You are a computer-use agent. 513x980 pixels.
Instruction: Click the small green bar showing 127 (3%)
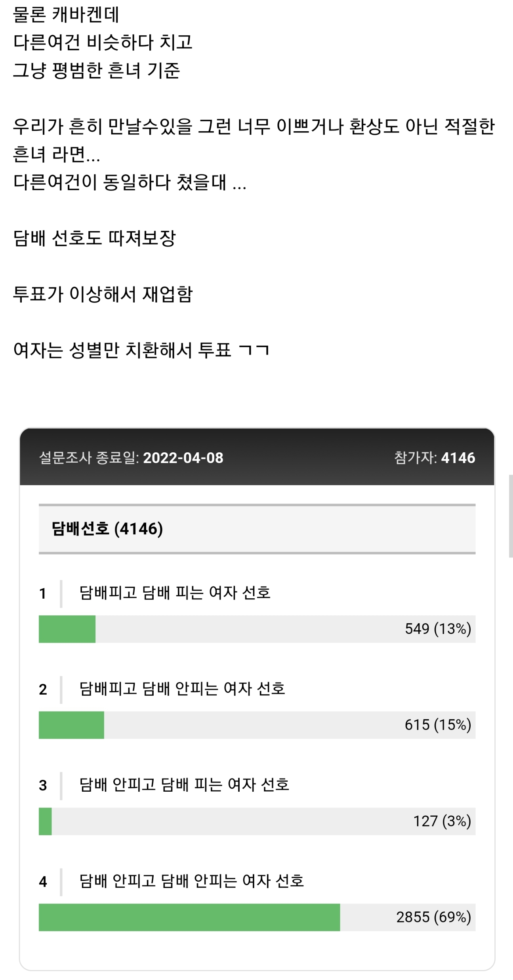45,821
